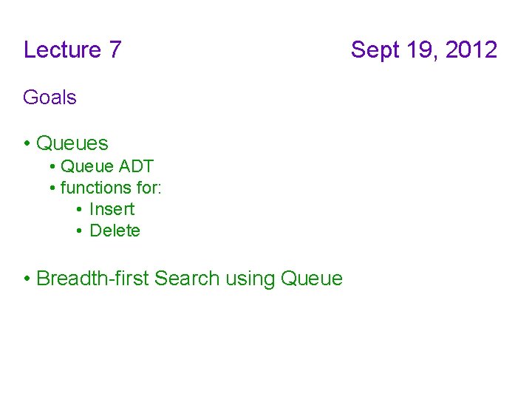Click the bullet dot before "Insert"
This screenshot has width=532, height=399.
tap(79, 209)
